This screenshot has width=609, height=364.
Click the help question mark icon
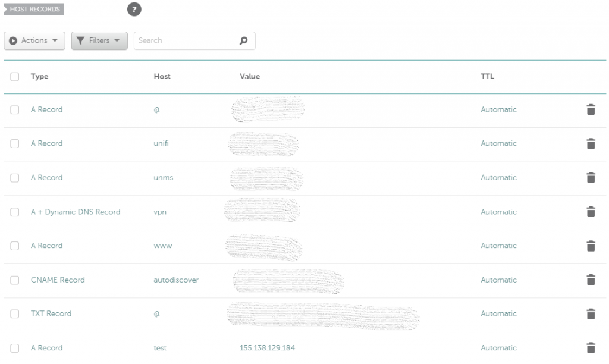pos(134,10)
